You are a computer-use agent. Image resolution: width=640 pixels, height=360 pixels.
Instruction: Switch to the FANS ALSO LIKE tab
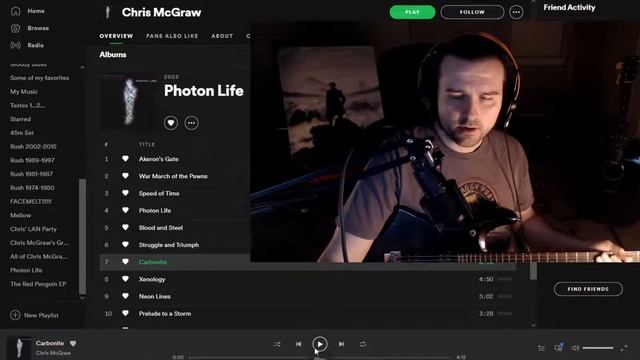pos(172,36)
